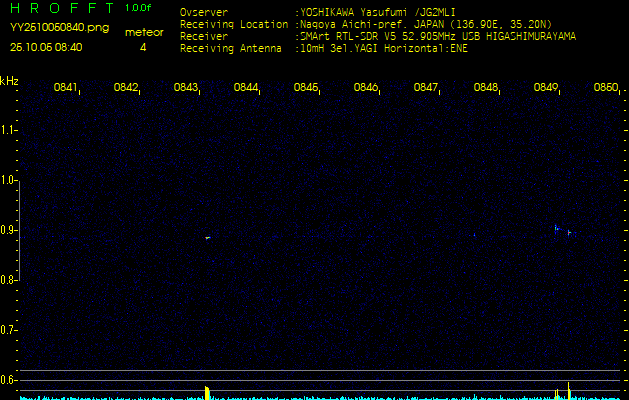Viewport: 629px width, 400px height.
Task: Click the 0850 time marker
Action: click(x=605, y=87)
